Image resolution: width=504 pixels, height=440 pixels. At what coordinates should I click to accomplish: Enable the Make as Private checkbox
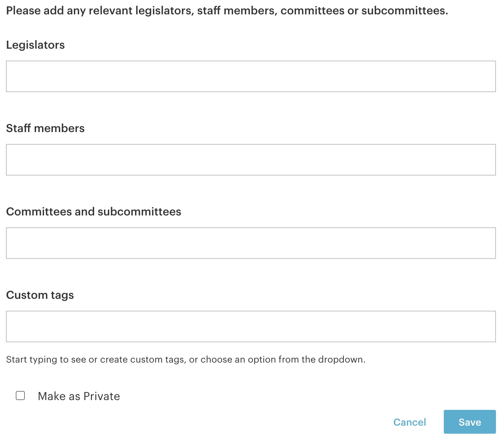[x=20, y=396]
